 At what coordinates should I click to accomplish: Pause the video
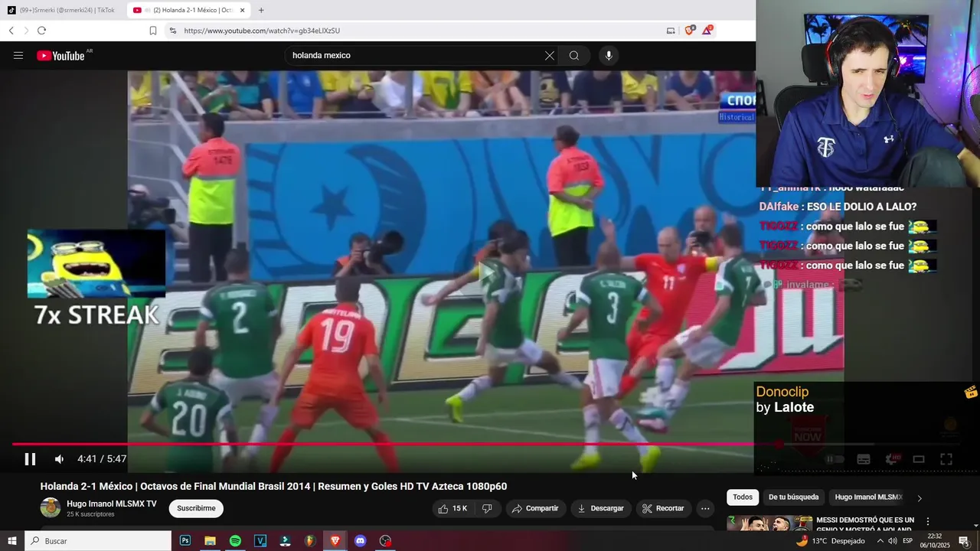30,459
